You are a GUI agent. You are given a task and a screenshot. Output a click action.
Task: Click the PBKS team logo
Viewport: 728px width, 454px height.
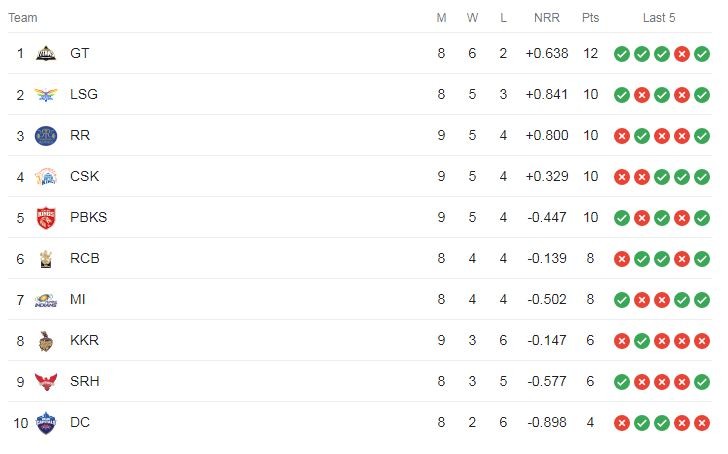46,218
